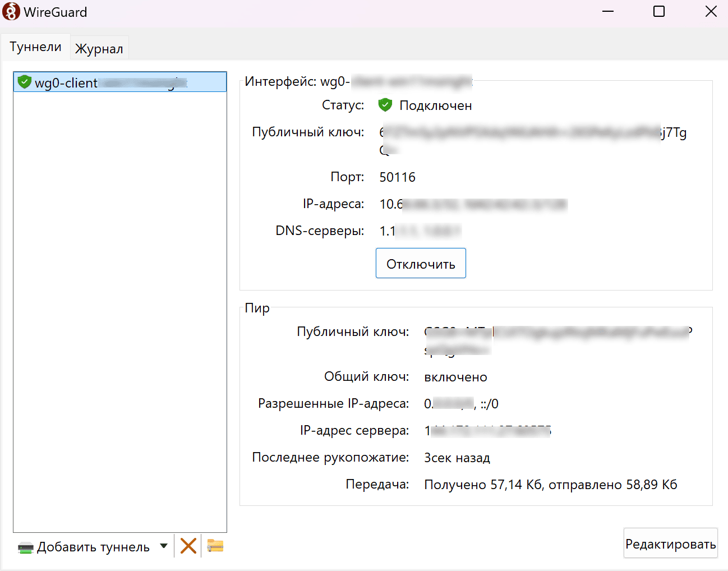
Task: Click the interface Публичный ключ value
Action: click(533, 141)
